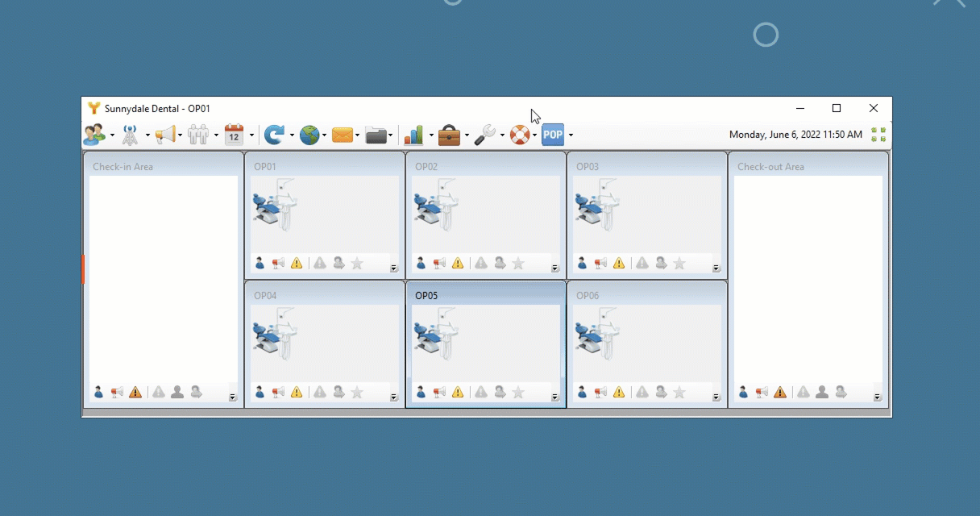Minimize the Sunnydale Dental window
980x516 pixels.
point(800,108)
